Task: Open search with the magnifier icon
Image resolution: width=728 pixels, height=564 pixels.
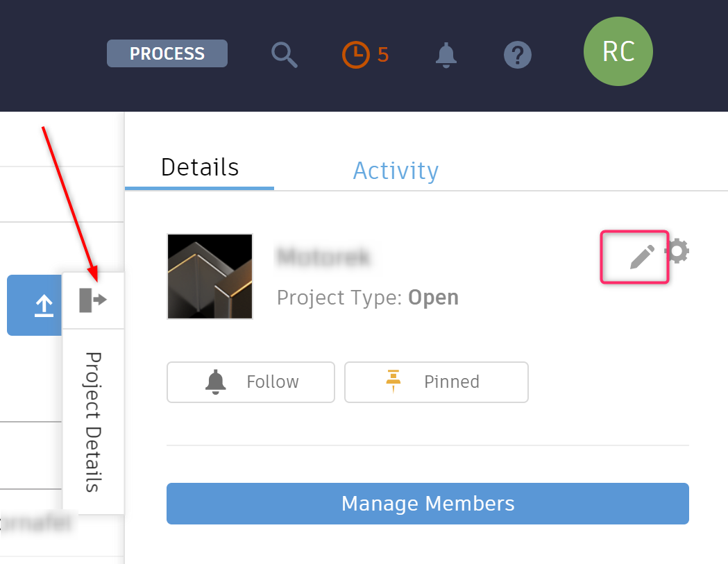Action: pos(284,53)
